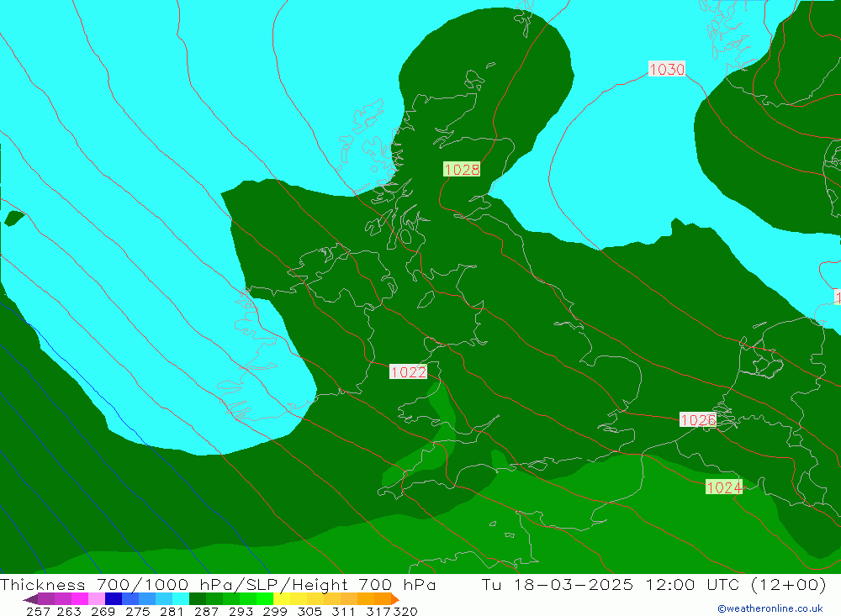The image size is (841, 616).
Task: Click the 1030 isobar pressure label
Action: (667, 69)
